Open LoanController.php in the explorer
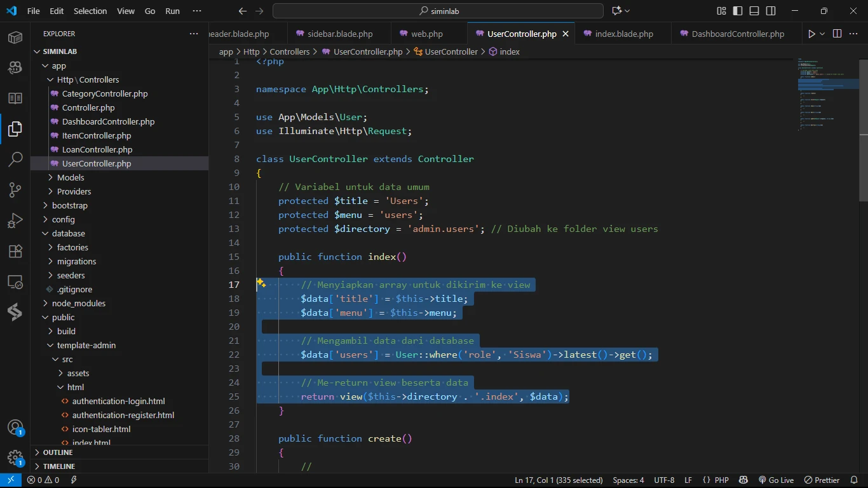 pyautogui.click(x=97, y=149)
